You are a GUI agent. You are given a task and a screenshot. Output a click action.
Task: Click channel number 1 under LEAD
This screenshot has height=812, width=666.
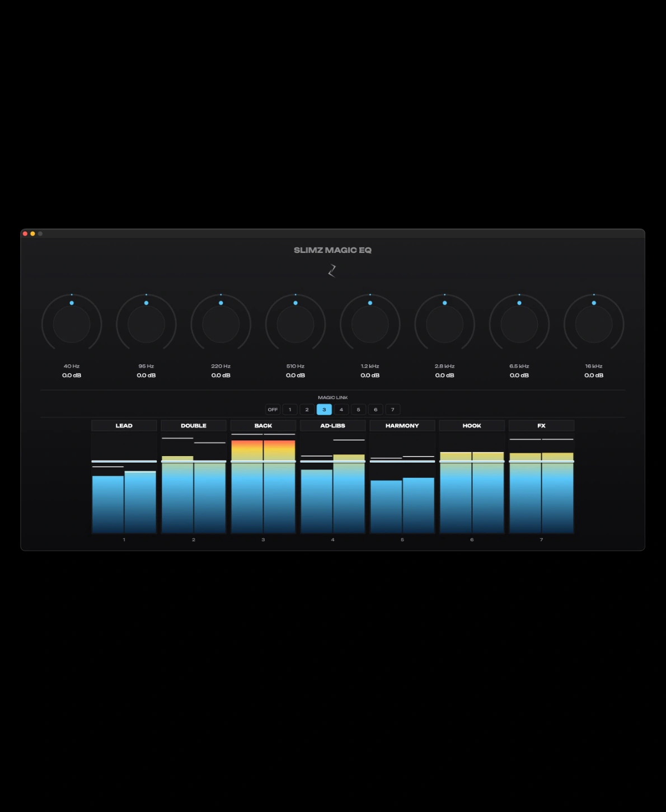pos(124,539)
